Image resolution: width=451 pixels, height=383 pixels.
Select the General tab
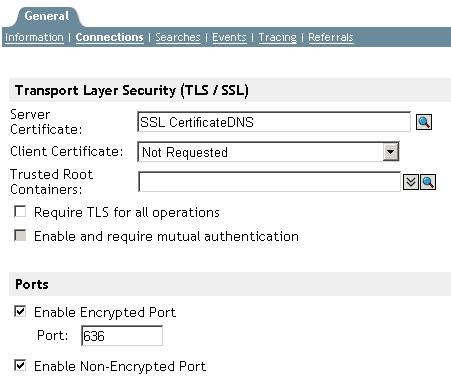pos(47,16)
